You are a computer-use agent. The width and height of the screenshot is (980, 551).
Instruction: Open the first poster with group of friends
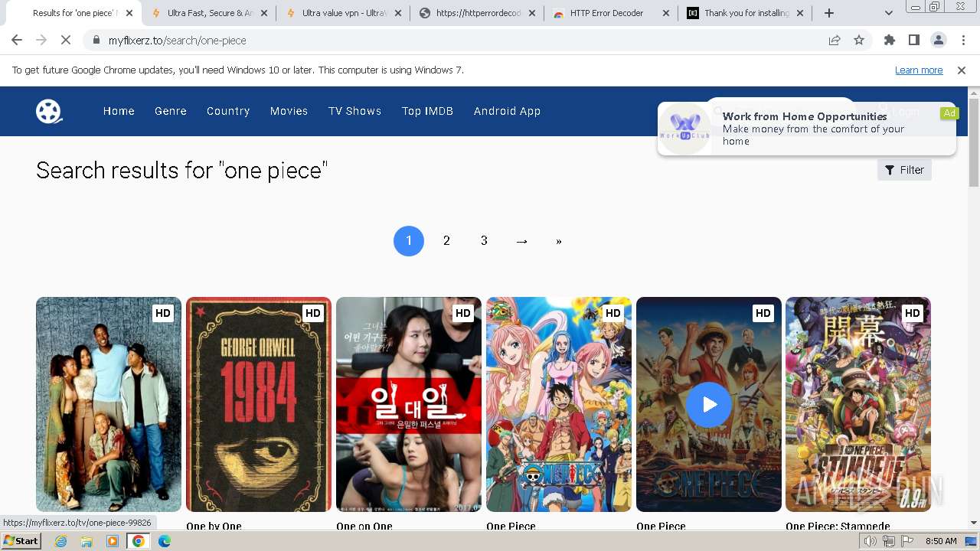pyautogui.click(x=109, y=404)
